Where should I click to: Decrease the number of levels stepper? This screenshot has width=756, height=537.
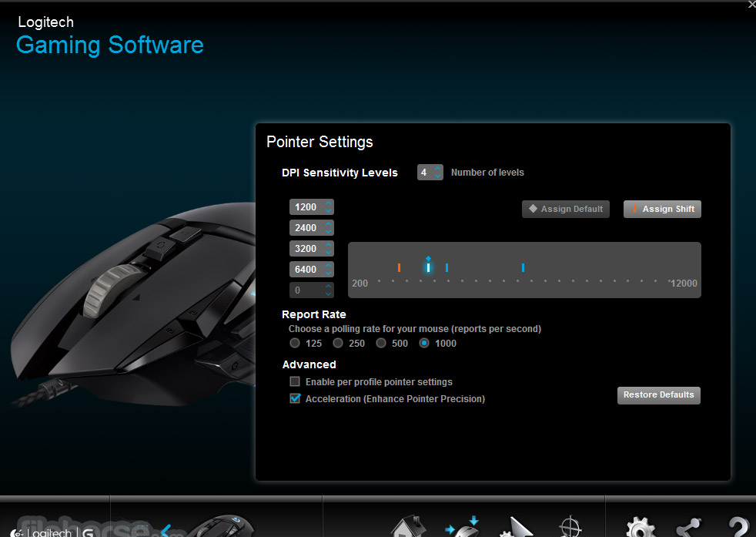tap(437, 176)
